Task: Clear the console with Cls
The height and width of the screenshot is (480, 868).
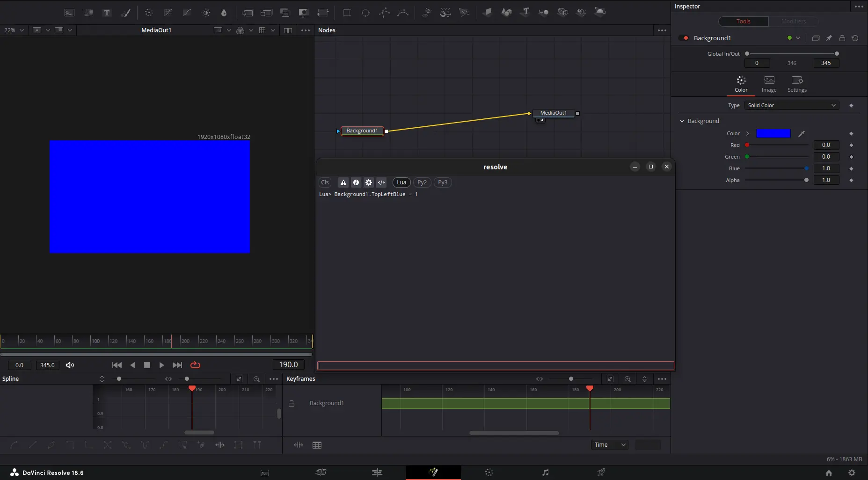Action: point(325,182)
